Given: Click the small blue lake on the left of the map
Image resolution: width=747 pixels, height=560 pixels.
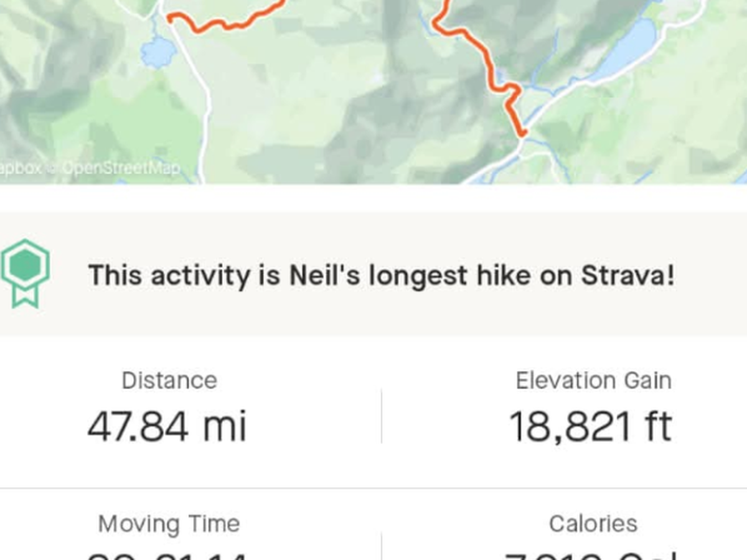Looking at the screenshot, I should (x=158, y=51).
